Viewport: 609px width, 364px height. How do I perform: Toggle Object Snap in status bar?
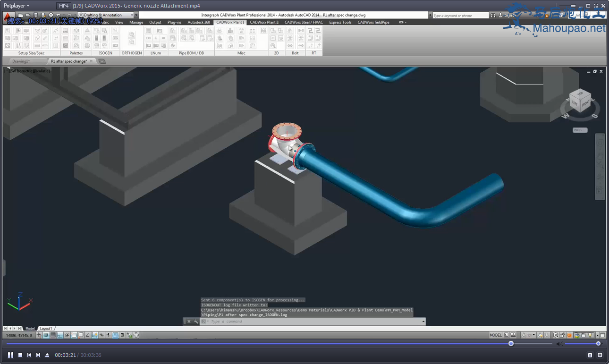[74, 335]
